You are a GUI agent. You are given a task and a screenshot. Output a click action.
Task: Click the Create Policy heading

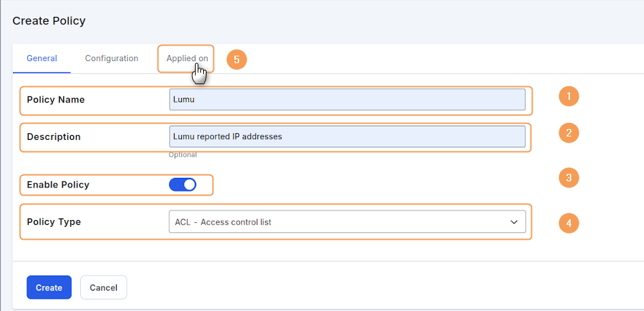coord(49,21)
